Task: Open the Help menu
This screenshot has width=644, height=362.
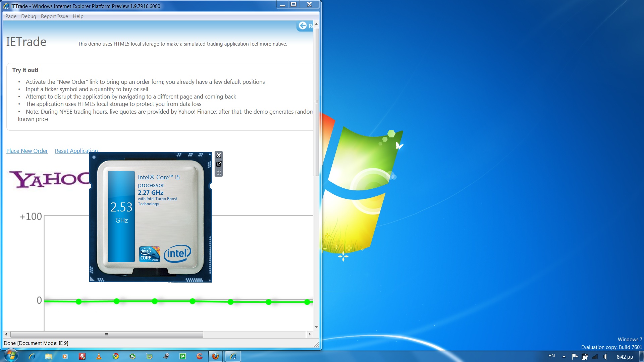Action: 78,16
